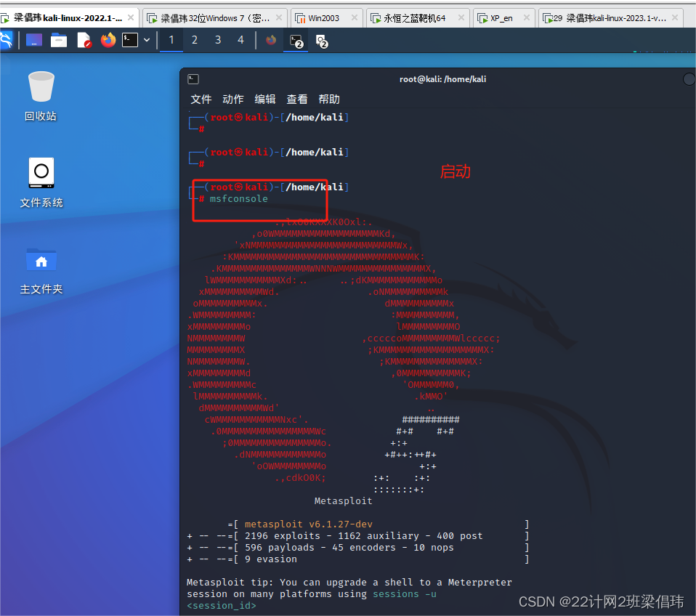This screenshot has width=696, height=616.
Task: Close the kali-linux-2023.1 VM tab
Action: (x=675, y=17)
